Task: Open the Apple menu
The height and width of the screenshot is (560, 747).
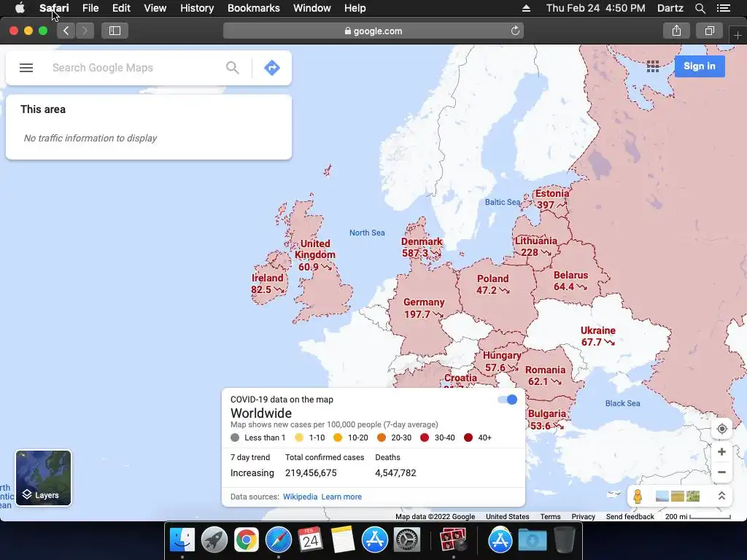Action: coord(20,8)
